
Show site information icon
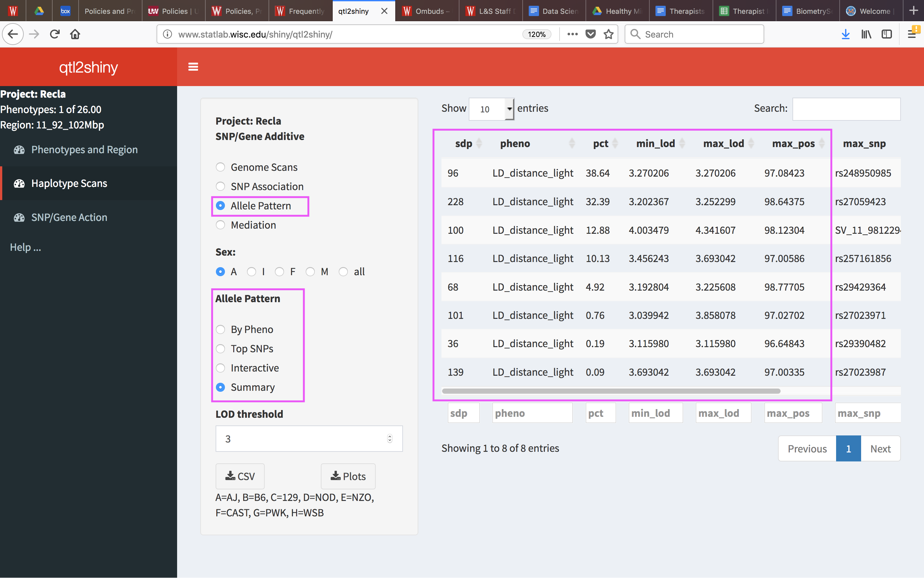[167, 34]
